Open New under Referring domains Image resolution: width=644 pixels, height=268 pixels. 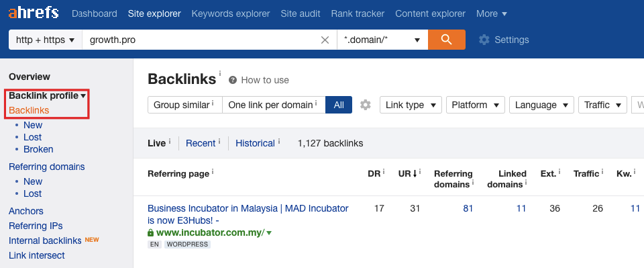click(33, 181)
